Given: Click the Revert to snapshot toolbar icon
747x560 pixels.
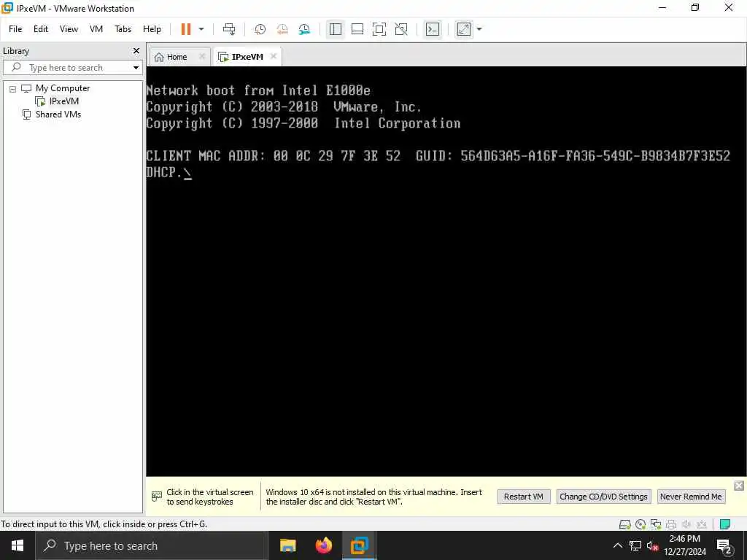Looking at the screenshot, I should pos(282,29).
